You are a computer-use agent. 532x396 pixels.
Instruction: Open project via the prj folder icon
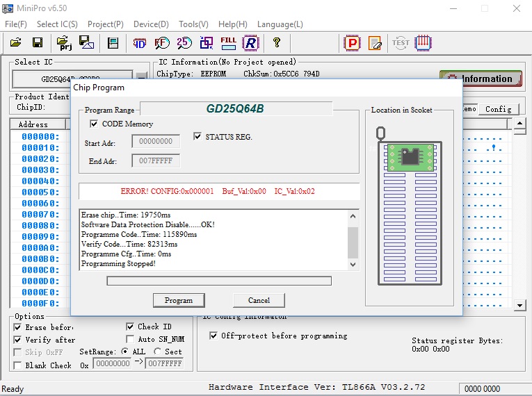[x=64, y=42]
